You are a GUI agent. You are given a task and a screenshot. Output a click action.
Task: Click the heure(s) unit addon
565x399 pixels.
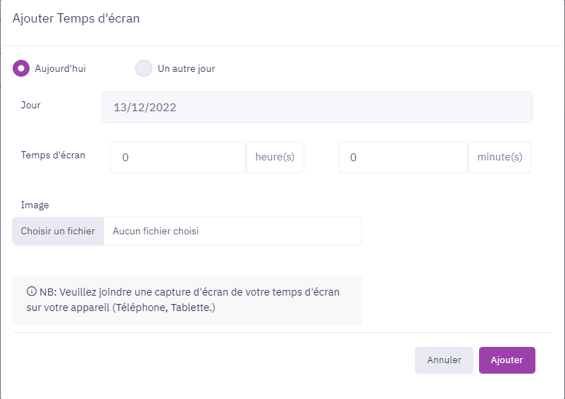click(275, 157)
